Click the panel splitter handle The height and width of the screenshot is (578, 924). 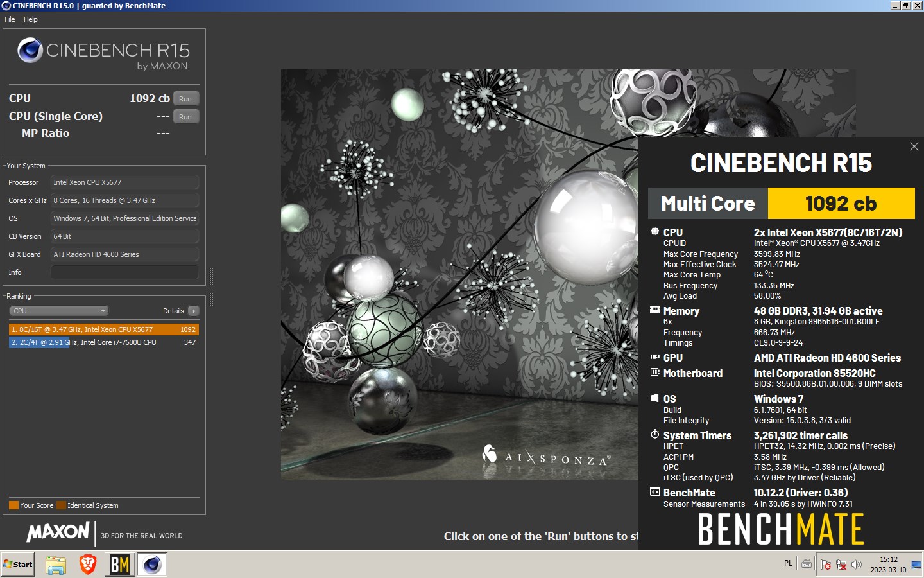coord(211,287)
